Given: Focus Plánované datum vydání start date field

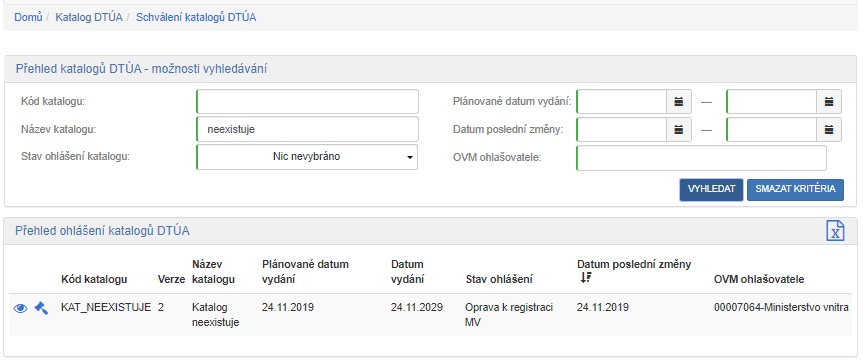Looking at the screenshot, I should point(621,102).
